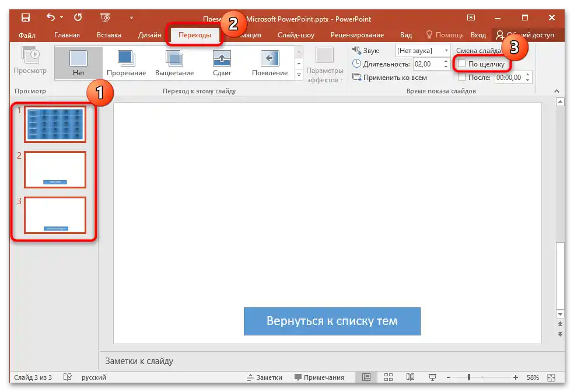Viewport: 574px width, 392px height.
Task: Click the Помощник lightbulb search box
Action: [x=444, y=35]
